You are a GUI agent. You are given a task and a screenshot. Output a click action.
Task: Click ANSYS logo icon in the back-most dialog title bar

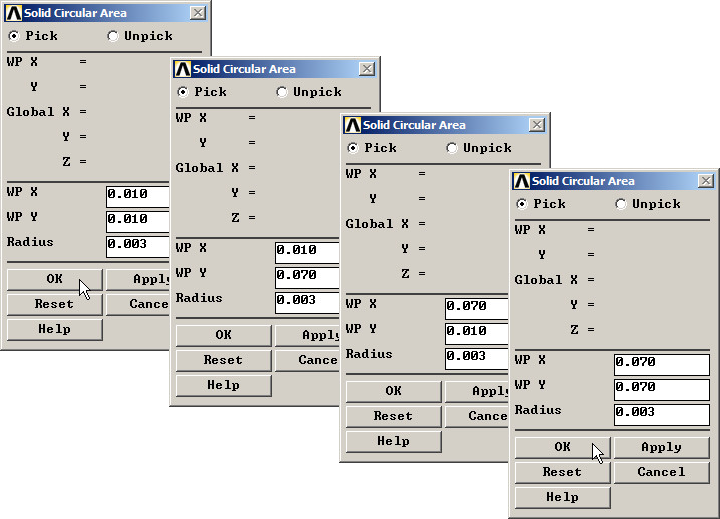pos(13,13)
